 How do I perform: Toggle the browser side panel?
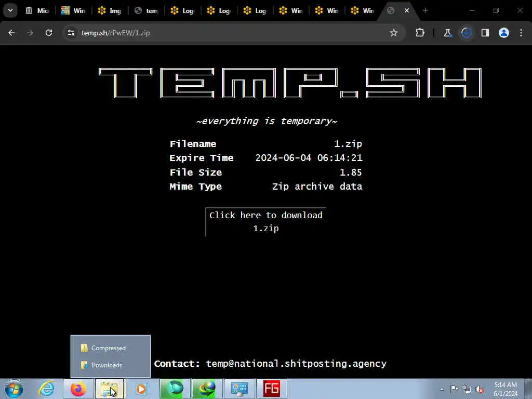[x=485, y=33]
